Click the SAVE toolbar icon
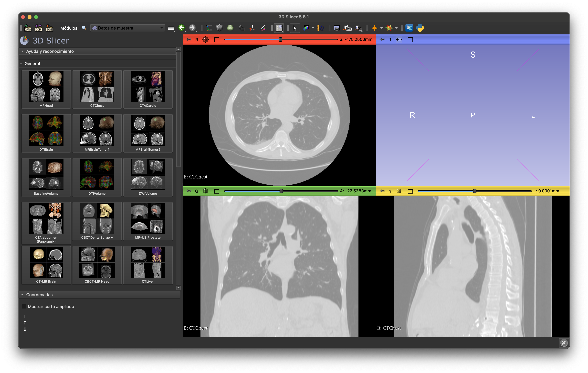Screen dimensions: 588x373 tap(49, 28)
